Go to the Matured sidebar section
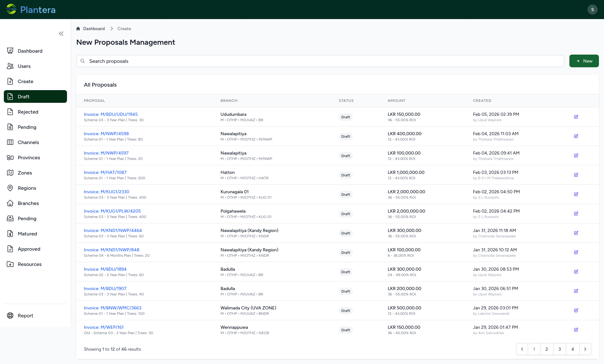This screenshot has height=364, width=604. (x=27, y=234)
